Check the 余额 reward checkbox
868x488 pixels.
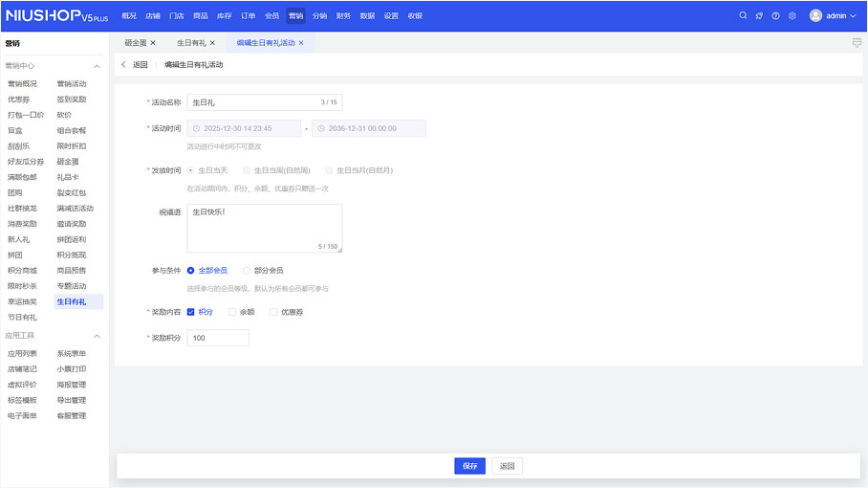tap(232, 312)
